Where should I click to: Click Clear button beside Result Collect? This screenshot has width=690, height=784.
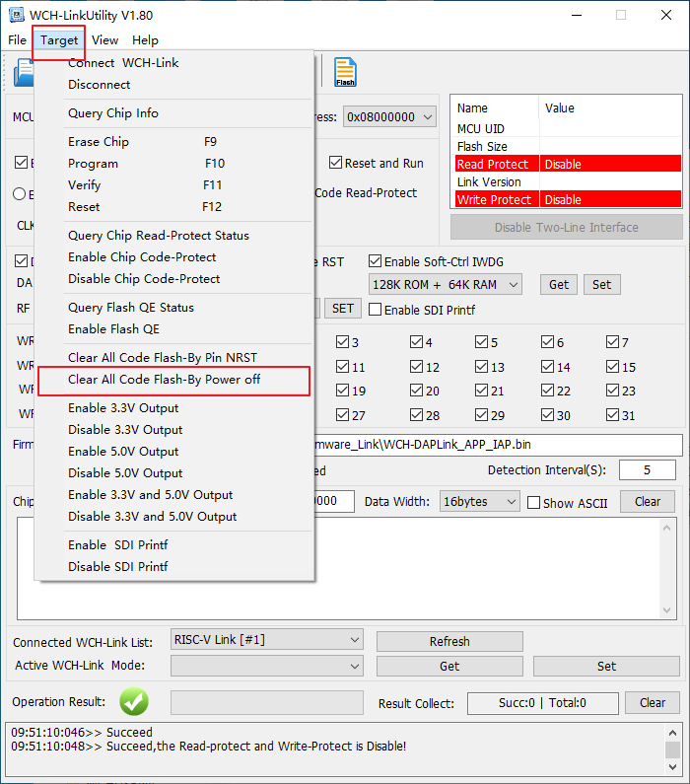click(652, 703)
